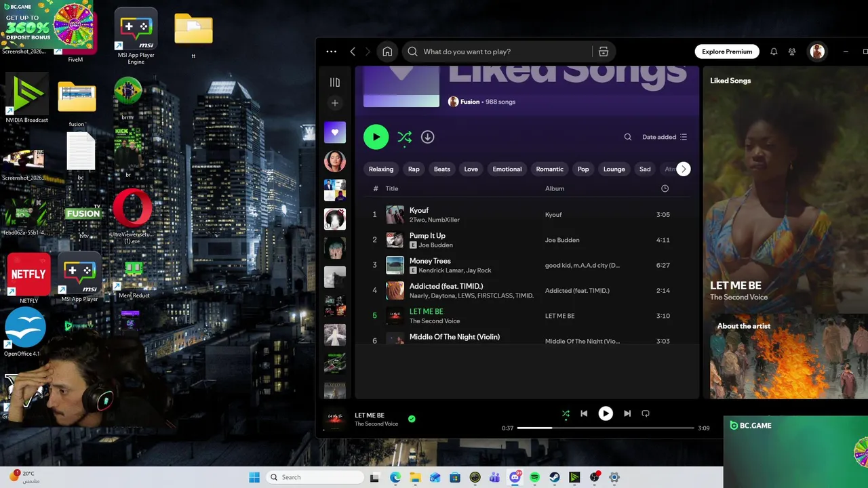This screenshot has height=488, width=868.
Task: Download the Liked Songs playlist
Action: [427, 137]
